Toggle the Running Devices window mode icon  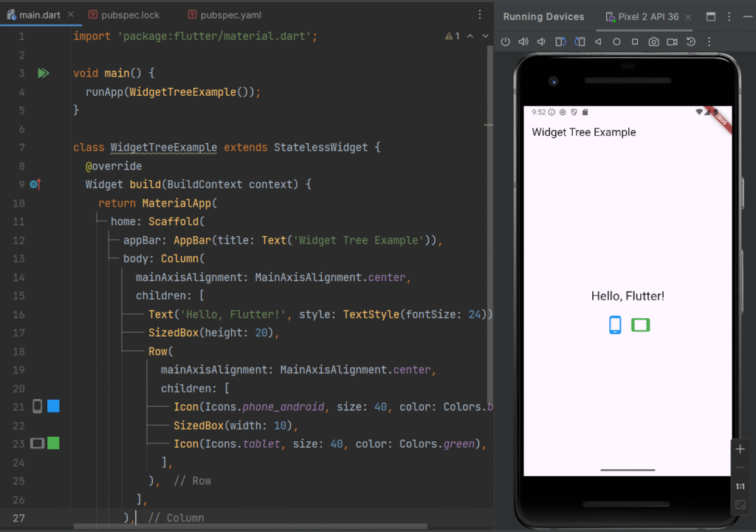711,17
